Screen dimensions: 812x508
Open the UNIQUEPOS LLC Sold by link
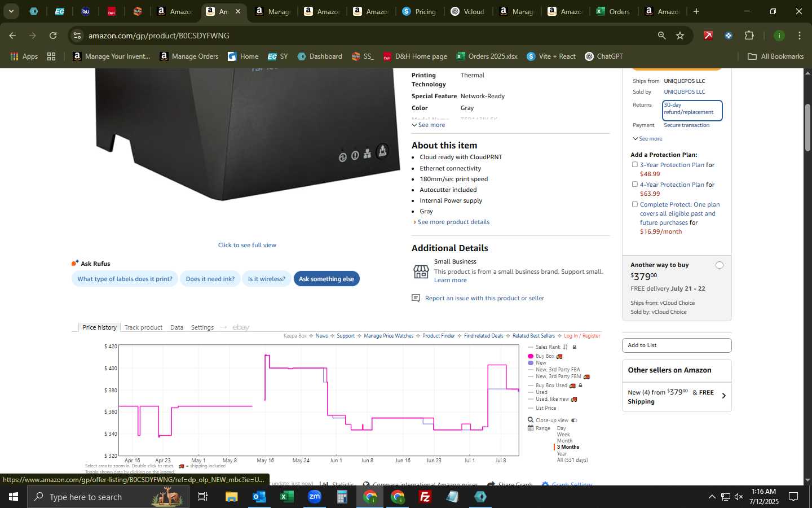[x=684, y=91]
